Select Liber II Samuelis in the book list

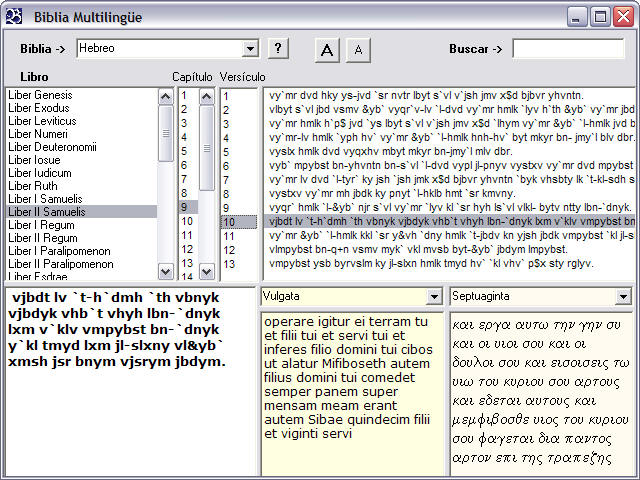[x=82, y=212]
